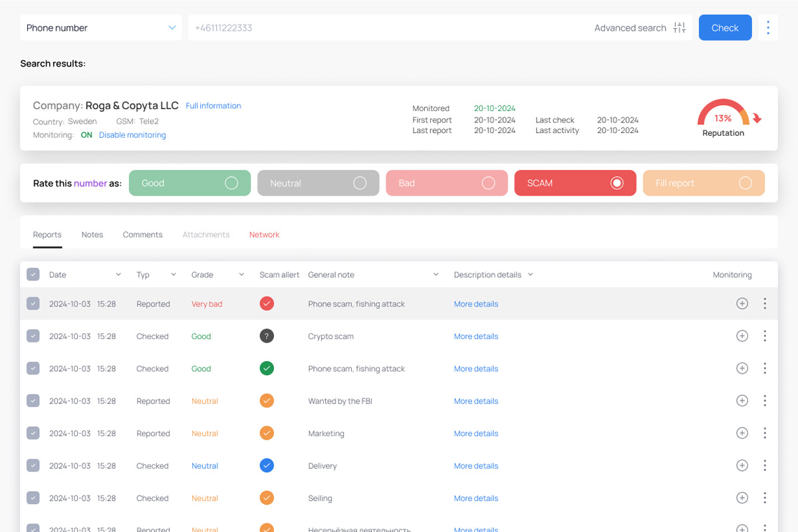The width and height of the screenshot is (798, 532).
Task: Click red scam alert icon on first row
Action: pos(267,304)
